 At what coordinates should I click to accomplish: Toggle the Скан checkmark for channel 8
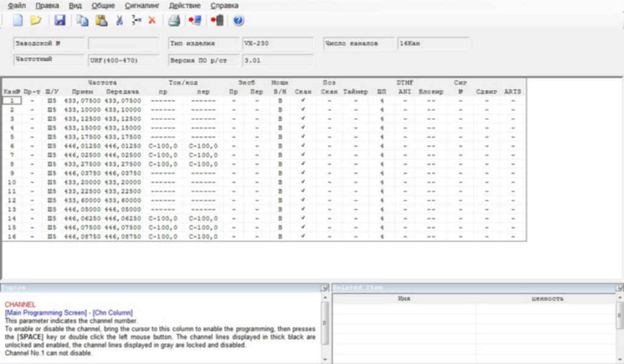pos(303,164)
